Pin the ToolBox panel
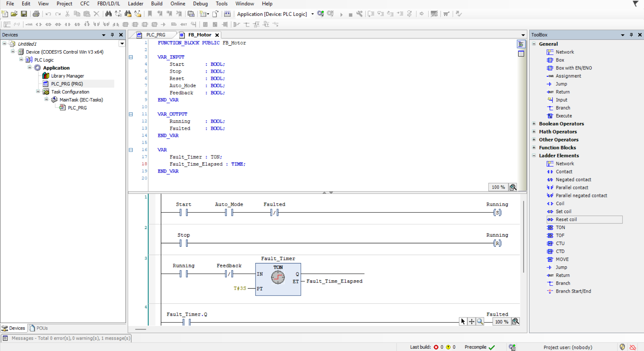644x351 pixels. coord(631,35)
